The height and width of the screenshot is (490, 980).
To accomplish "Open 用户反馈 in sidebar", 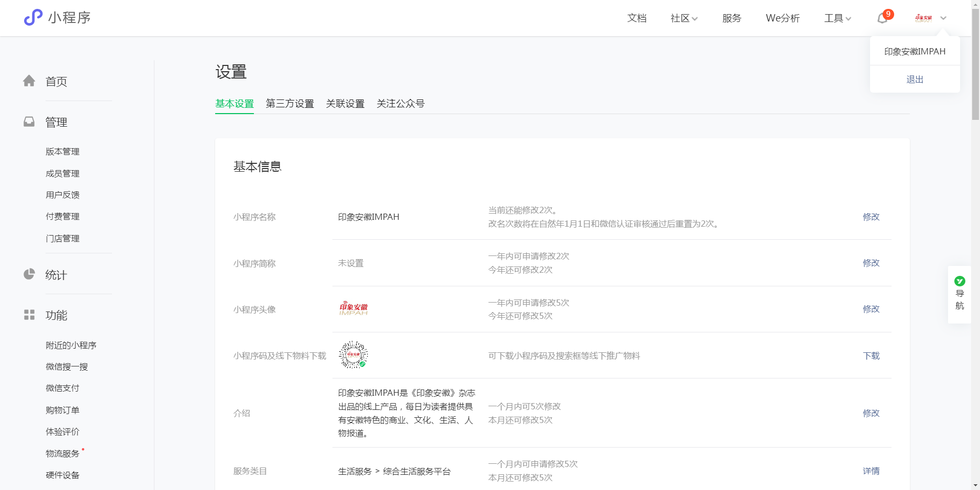I will pyautogui.click(x=63, y=195).
